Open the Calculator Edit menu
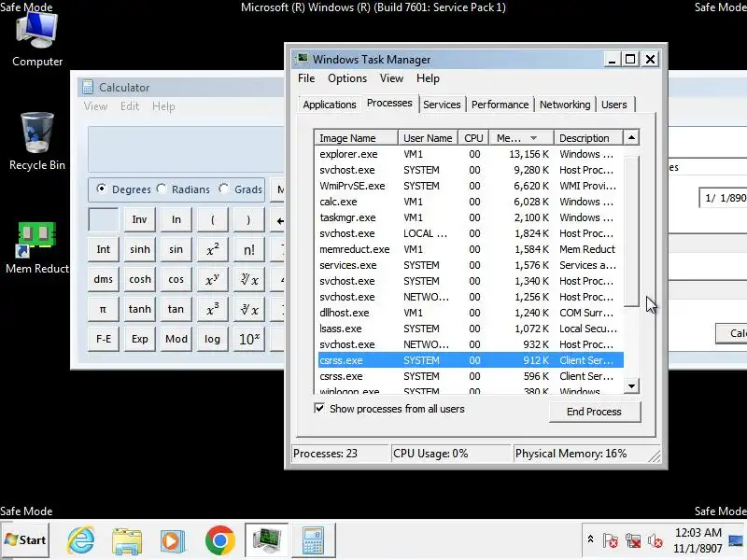The image size is (747, 560). coord(130,106)
